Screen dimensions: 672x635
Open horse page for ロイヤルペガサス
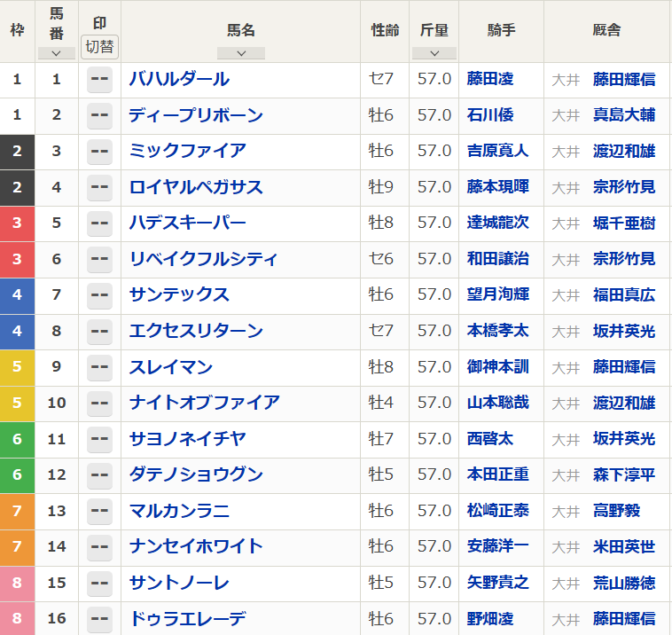[x=196, y=187]
